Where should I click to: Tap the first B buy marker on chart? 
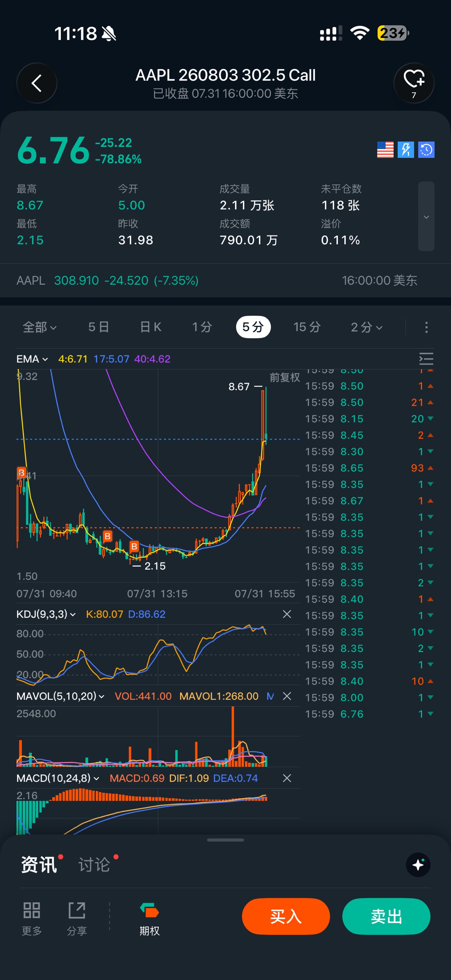22,472
